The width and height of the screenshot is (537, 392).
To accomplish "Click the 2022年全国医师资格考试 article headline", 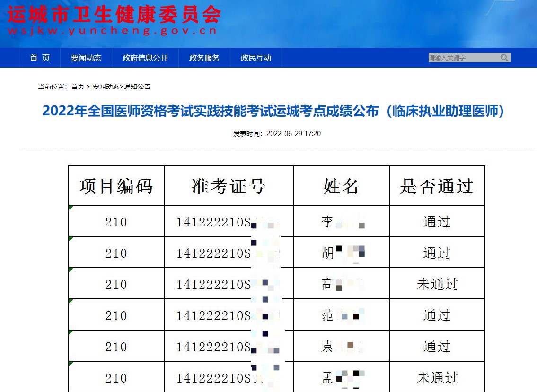I will [x=274, y=111].
